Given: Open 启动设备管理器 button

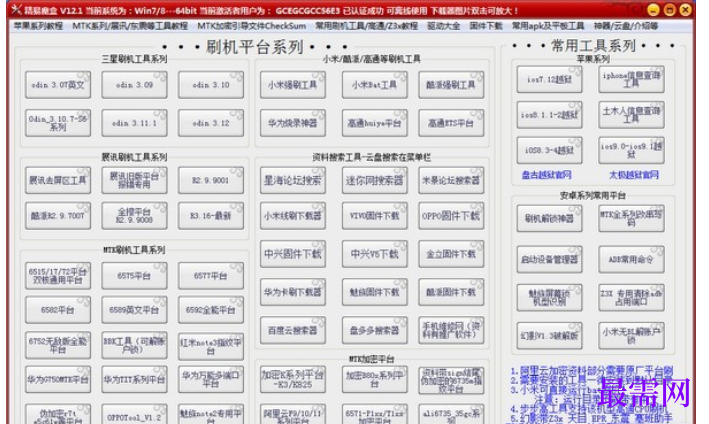Looking at the screenshot, I should [x=549, y=259].
